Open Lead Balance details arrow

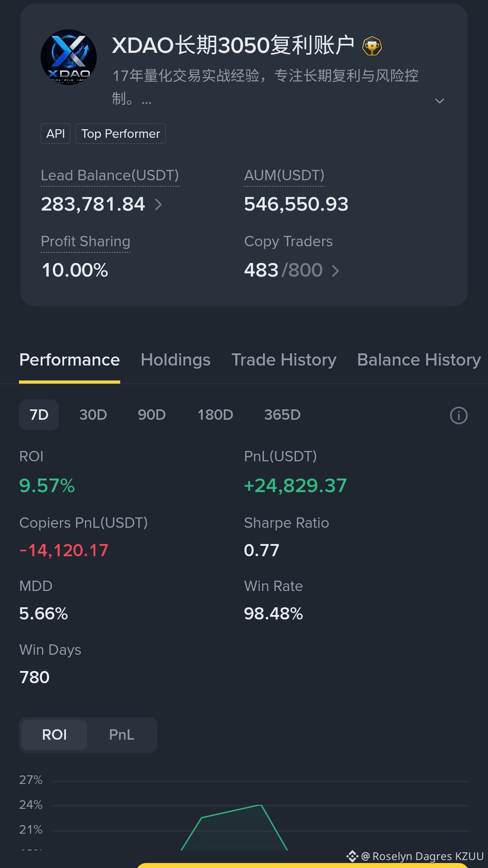[158, 205]
